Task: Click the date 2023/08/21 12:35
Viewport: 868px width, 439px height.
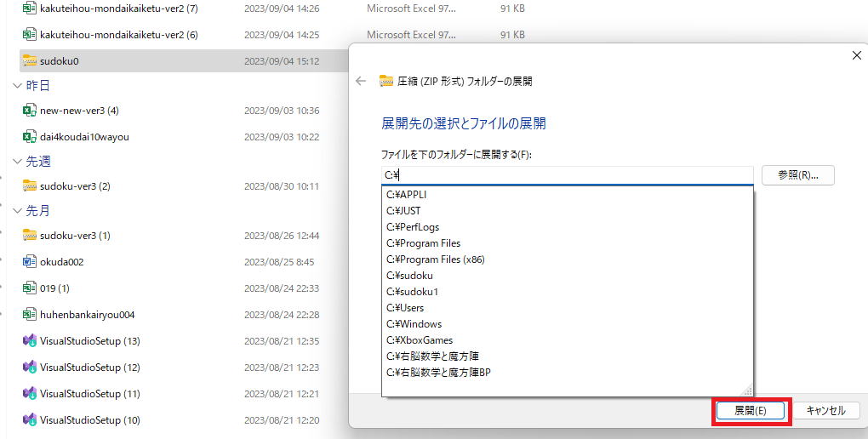Action: click(282, 340)
